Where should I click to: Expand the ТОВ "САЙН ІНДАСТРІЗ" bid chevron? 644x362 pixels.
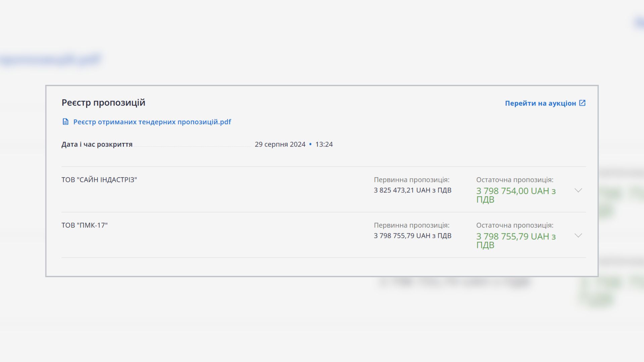(578, 190)
